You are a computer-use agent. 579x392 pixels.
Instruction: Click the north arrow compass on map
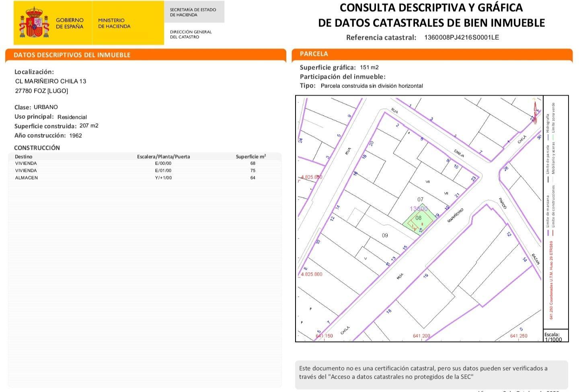536,110
